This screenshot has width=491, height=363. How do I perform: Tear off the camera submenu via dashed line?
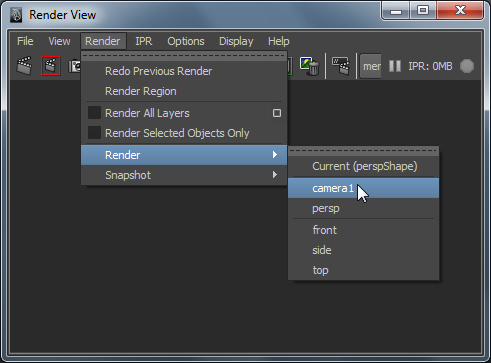pyautogui.click(x=363, y=151)
